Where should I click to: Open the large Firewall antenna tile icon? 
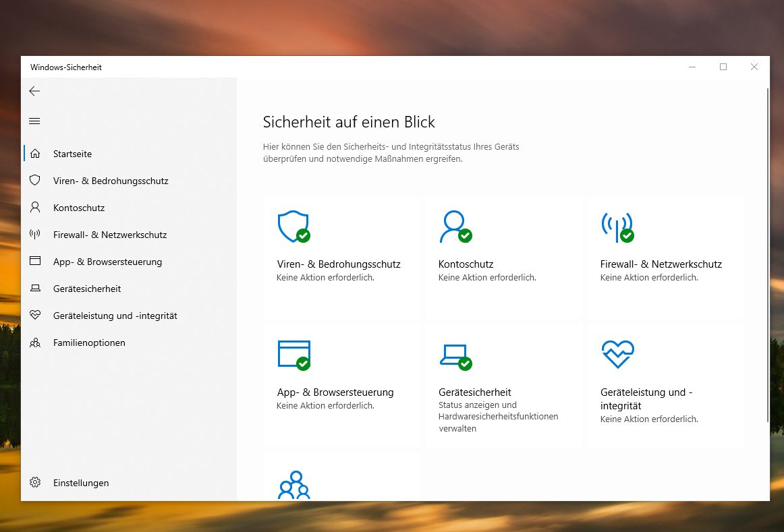[x=617, y=227]
